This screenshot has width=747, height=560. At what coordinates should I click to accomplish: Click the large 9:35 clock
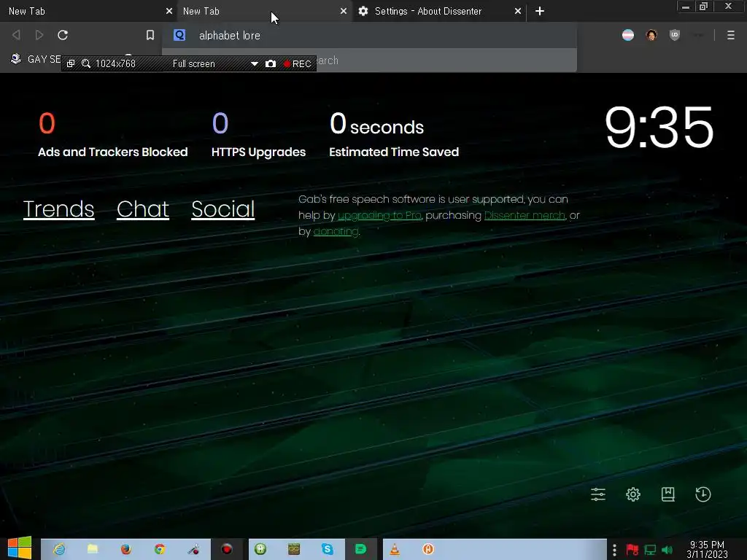[x=659, y=127]
